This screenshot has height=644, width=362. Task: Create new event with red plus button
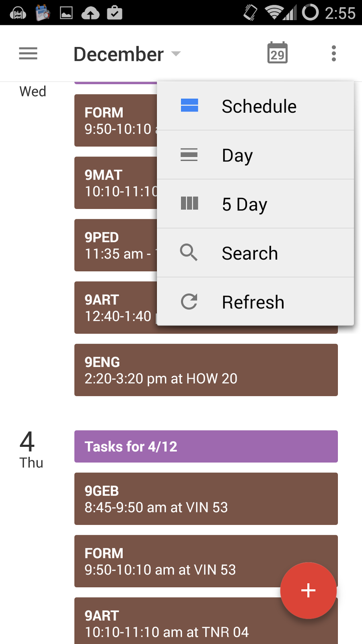pyautogui.click(x=309, y=590)
